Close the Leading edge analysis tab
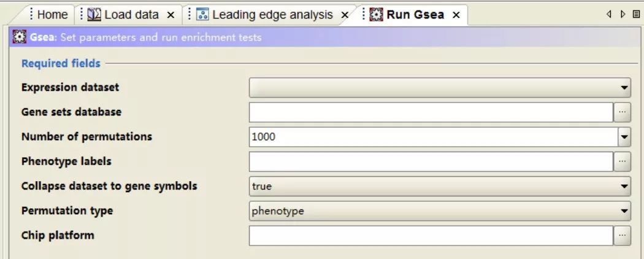The image size is (644, 259). tap(345, 15)
